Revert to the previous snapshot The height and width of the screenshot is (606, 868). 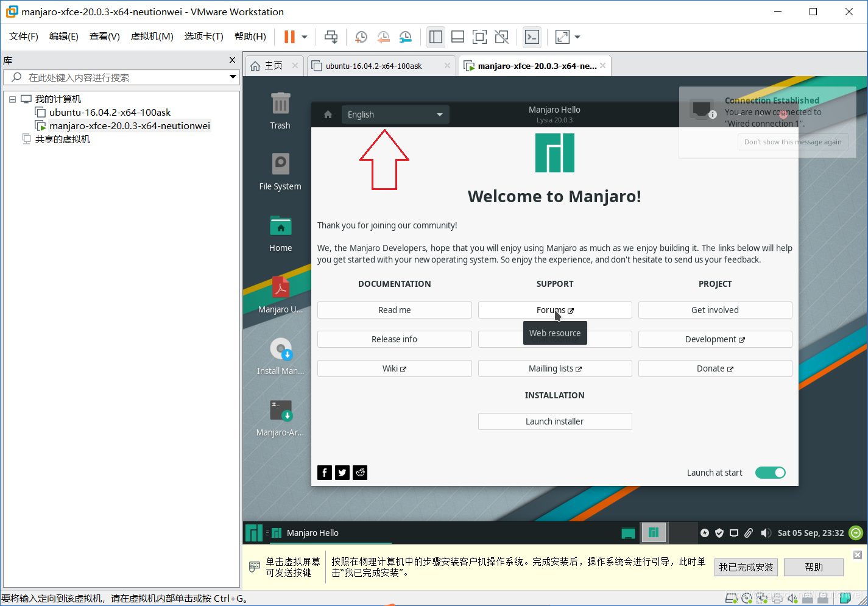tap(383, 37)
